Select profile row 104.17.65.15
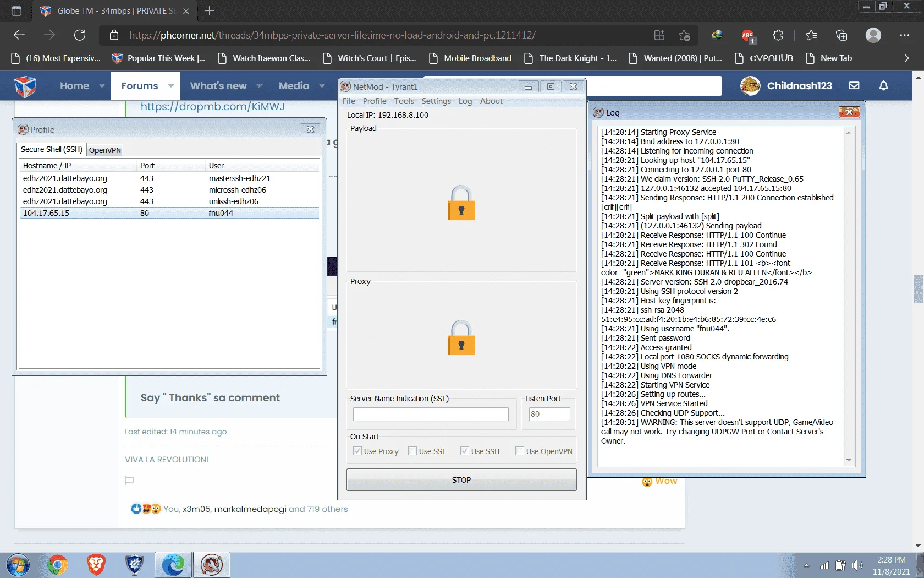Viewport: 924px width, 578px height. [169, 213]
